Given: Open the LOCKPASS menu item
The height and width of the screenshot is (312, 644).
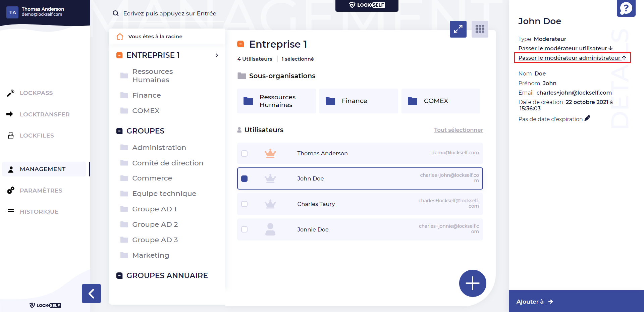Looking at the screenshot, I should point(36,93).
